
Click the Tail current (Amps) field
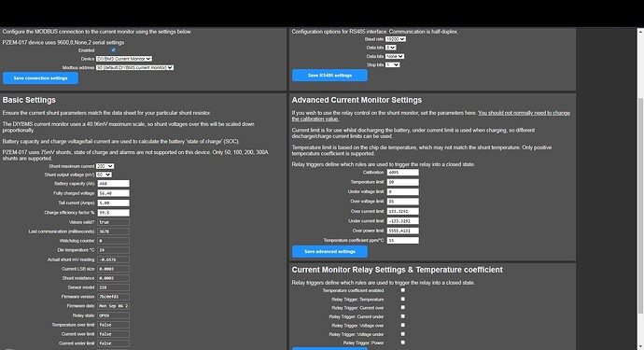113,203
